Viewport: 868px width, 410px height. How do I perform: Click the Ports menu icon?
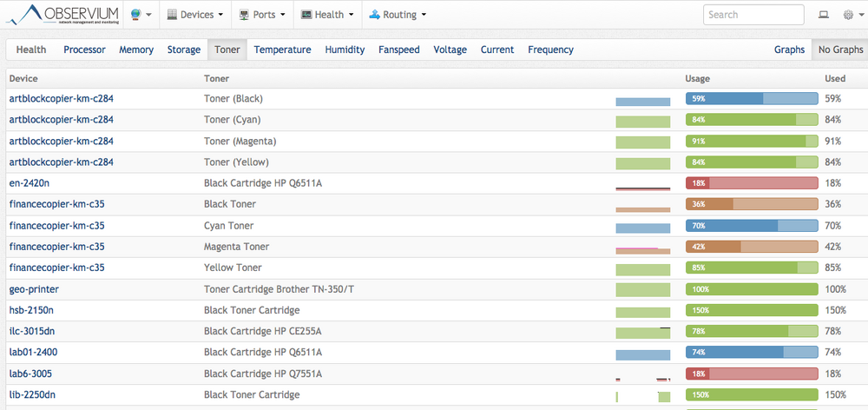click(244, 15)
